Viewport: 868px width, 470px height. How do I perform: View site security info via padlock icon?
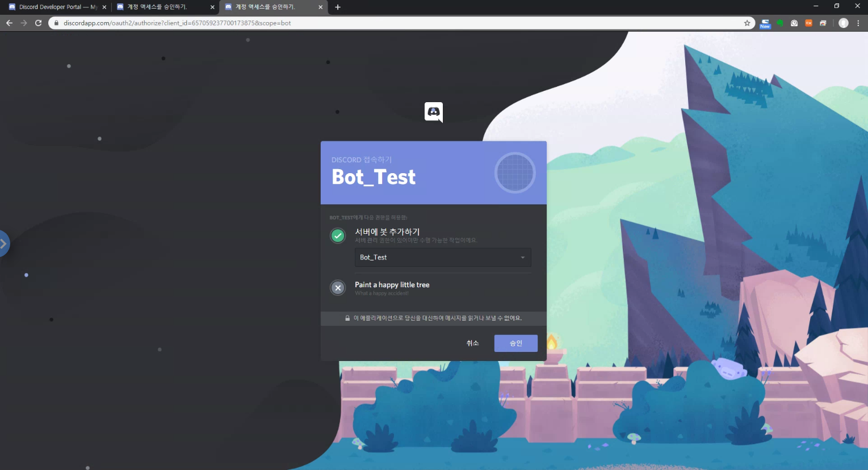(56, 23)
